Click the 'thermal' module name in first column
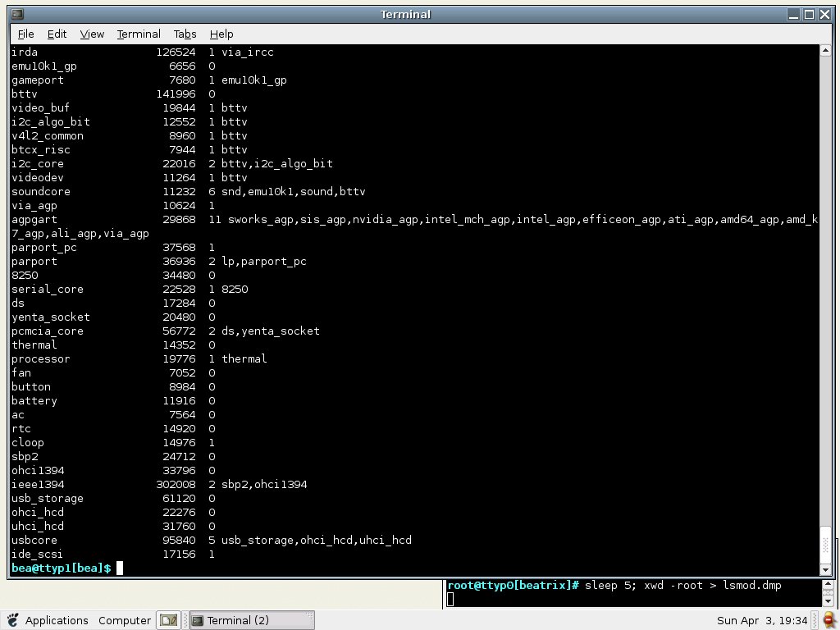840x630 pixels. pos(34,345)
